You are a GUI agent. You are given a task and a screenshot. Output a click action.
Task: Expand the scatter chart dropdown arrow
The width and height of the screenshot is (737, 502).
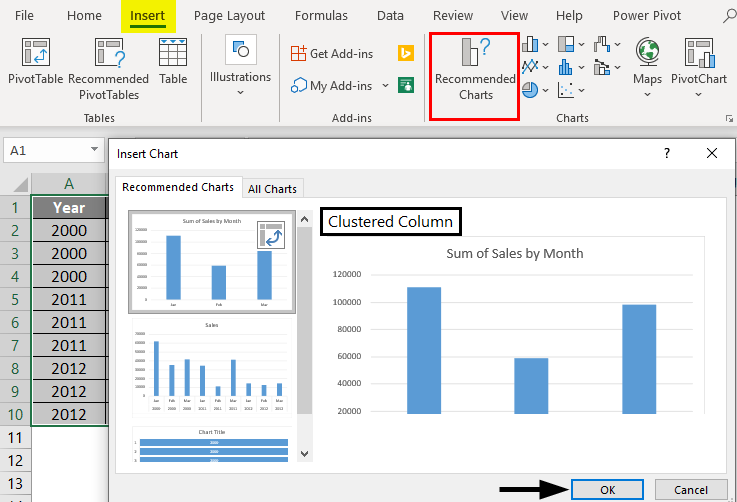coord(581,90)
